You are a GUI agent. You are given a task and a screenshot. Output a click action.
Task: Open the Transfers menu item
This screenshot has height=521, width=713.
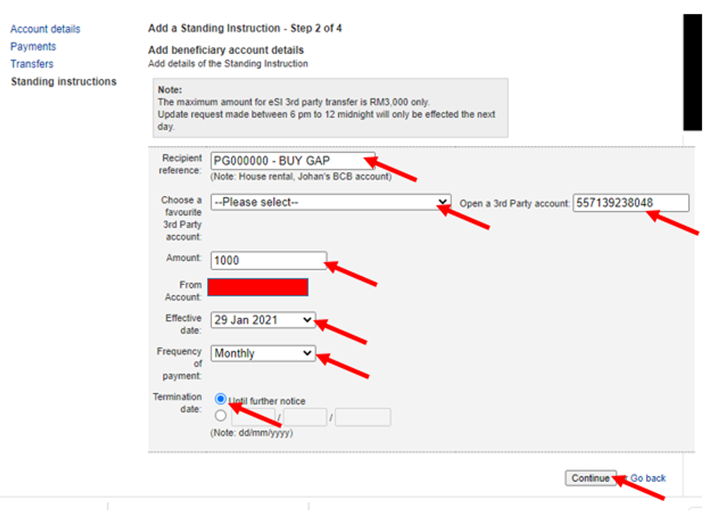click(32, 64)
